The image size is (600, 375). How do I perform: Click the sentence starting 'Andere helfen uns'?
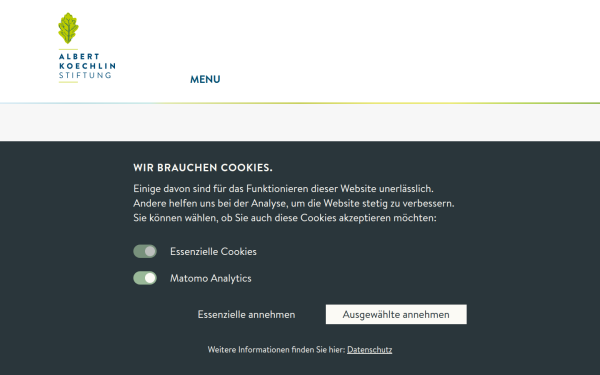[293, 203]
